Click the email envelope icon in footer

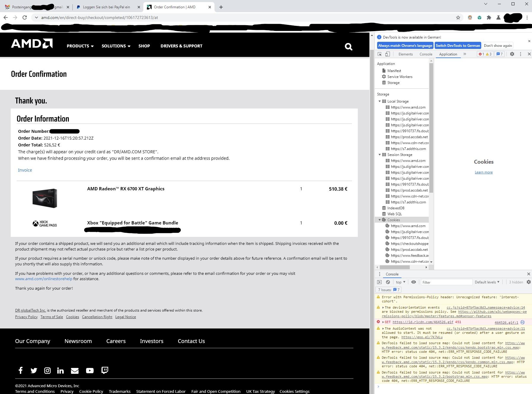tap(75, 371)
